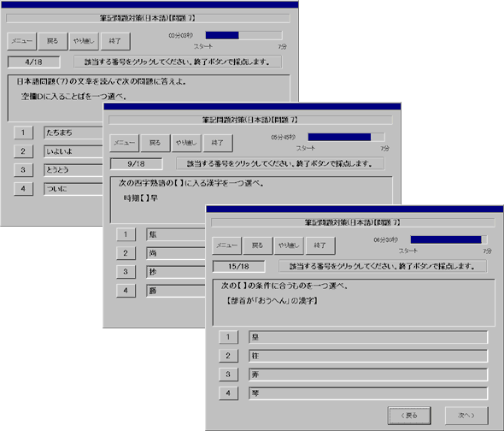This screenshot has width=504, height=431.
Task: Click the blue title bar of the 9/18 window
Action: [x=252, y=107]
